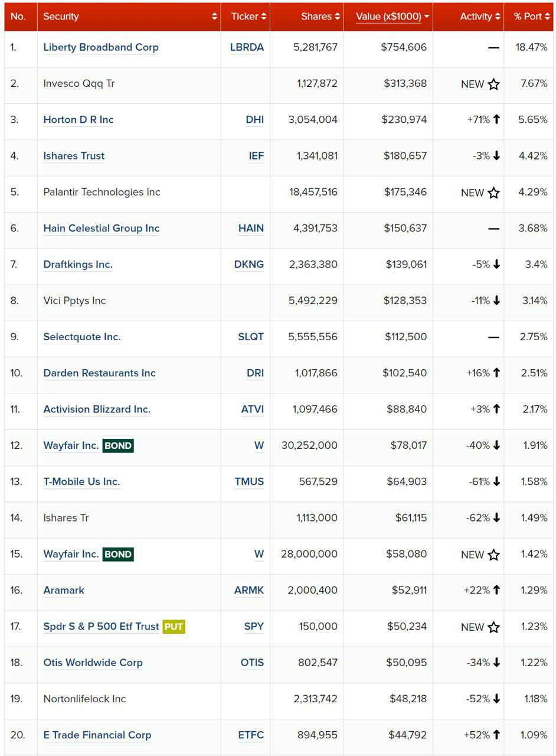Select the Palantir Technologies Inc name
The image size is (556, 756).
pos(102,193)
